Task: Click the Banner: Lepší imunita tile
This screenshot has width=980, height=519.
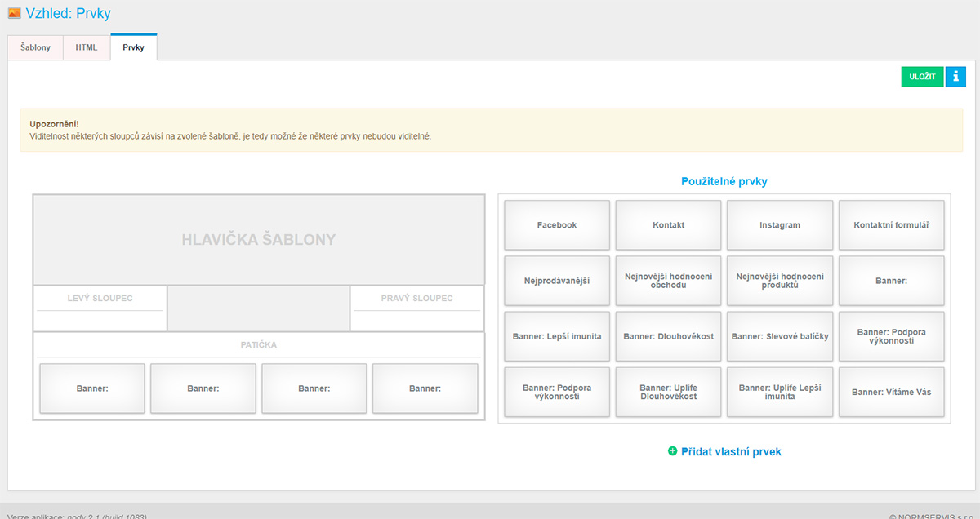Action: [557, 336]
